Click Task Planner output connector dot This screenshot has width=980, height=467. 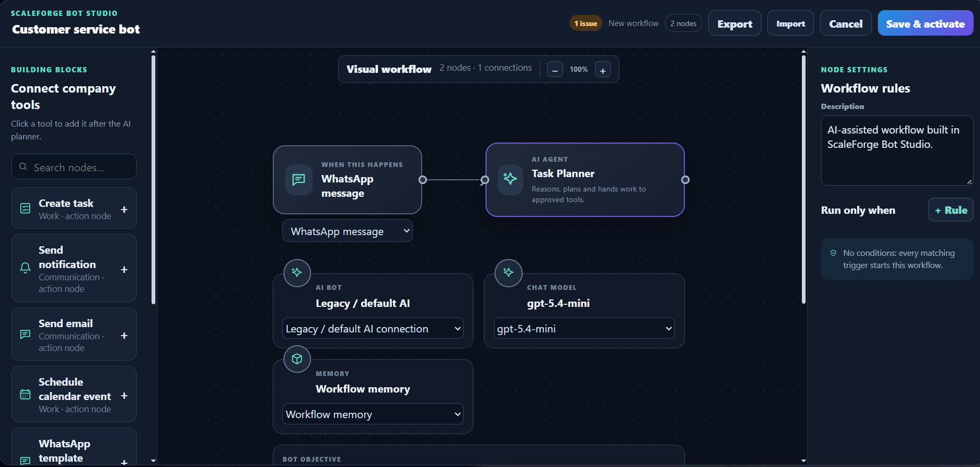point(685,180)
